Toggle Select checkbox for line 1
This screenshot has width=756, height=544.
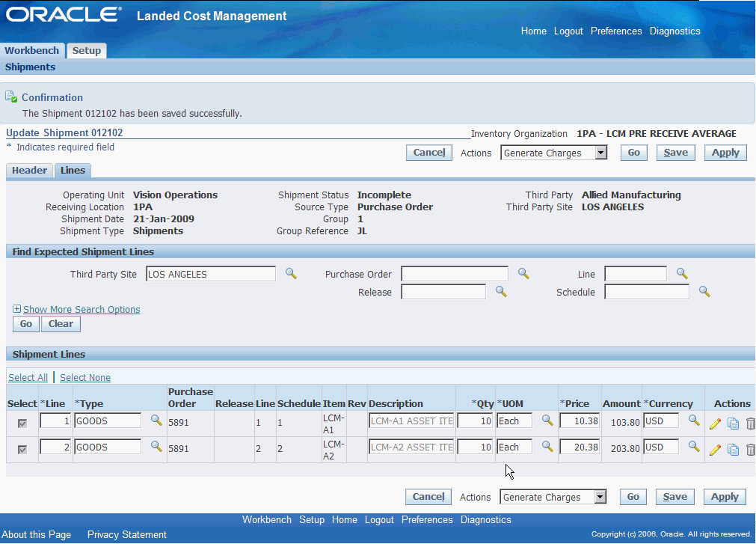point(22,423)
